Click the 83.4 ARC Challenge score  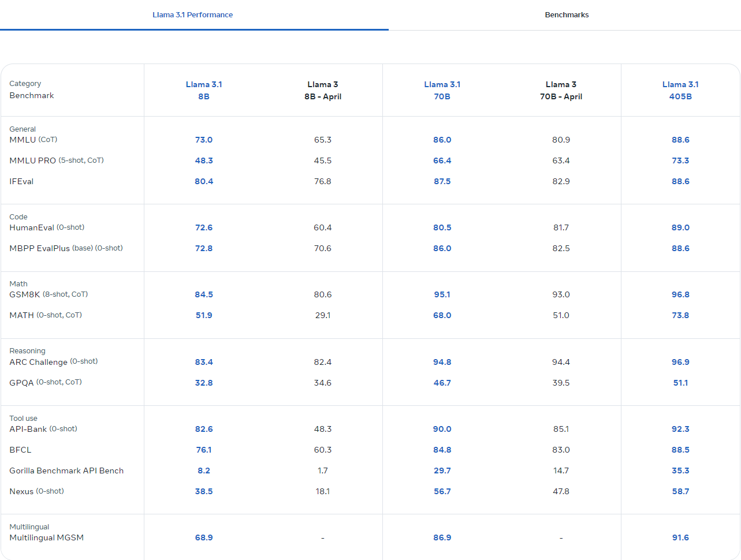pos(204,362)
